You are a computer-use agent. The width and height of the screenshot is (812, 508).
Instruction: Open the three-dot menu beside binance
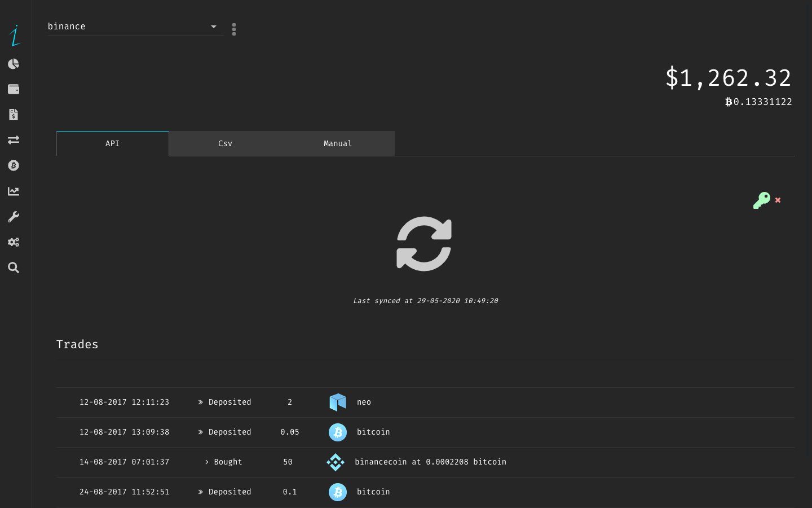(234, 29)
